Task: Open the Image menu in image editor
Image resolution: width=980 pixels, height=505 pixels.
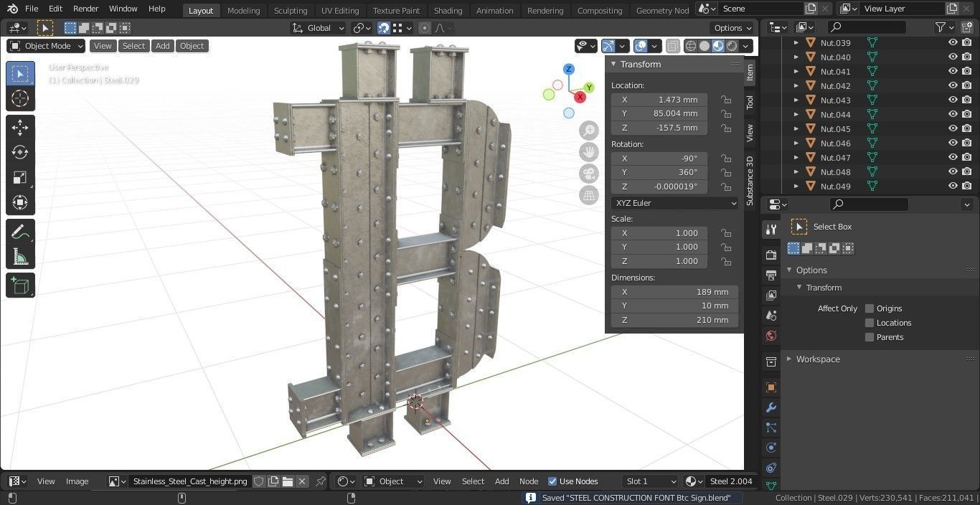Action: click(x=77, y=481)
